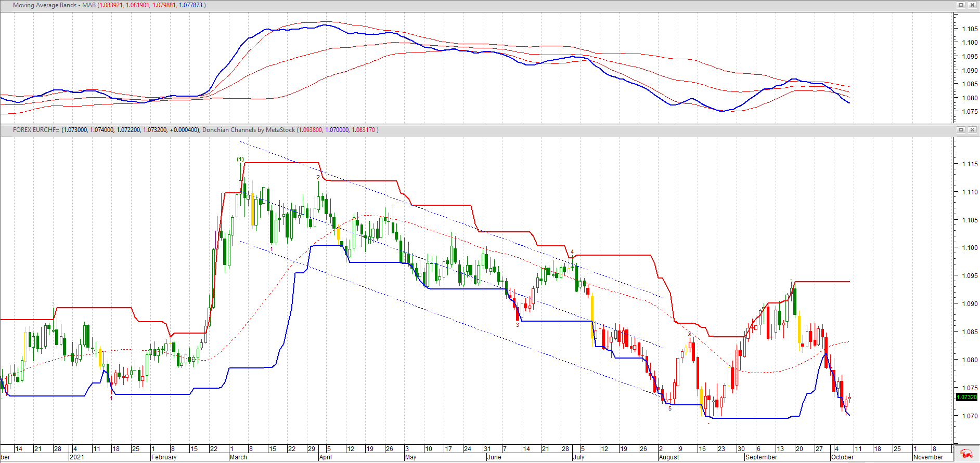Select wave label 5 in early August
Screen dimensions: 980x463
pyautogui.click(x=670, y=408)
